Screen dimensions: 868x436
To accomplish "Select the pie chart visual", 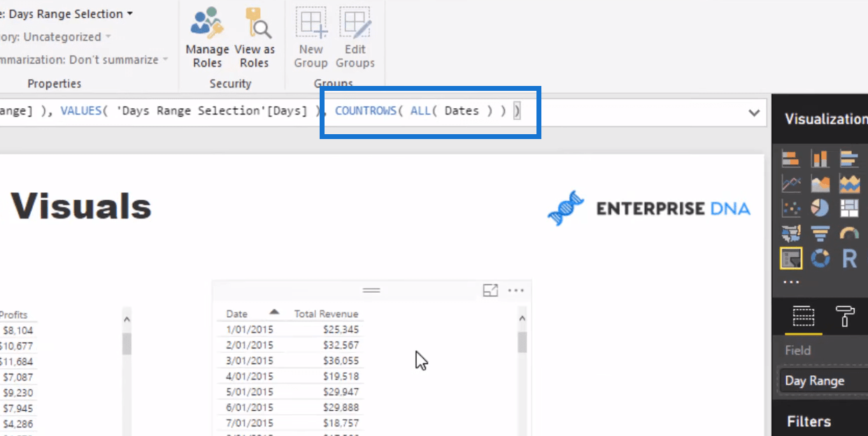I will (x=820, y=208).
